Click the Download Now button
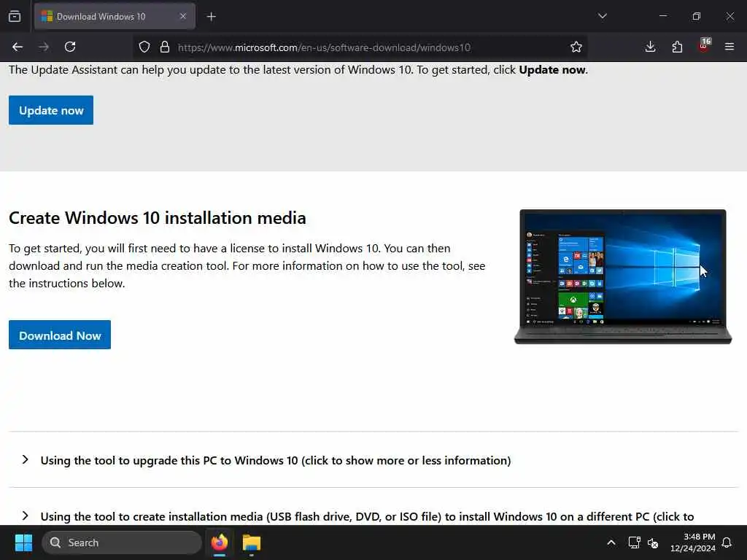 click(x=60, y=335)
